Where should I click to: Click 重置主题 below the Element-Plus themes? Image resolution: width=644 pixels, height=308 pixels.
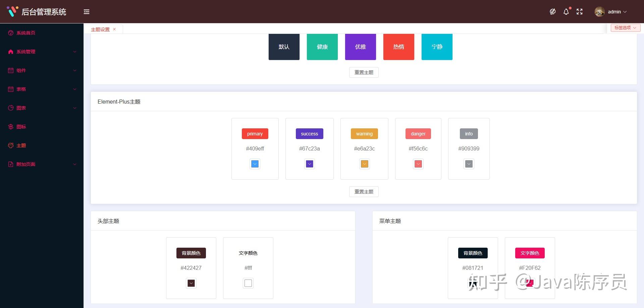pyautogui.click(x=364, y=191)
